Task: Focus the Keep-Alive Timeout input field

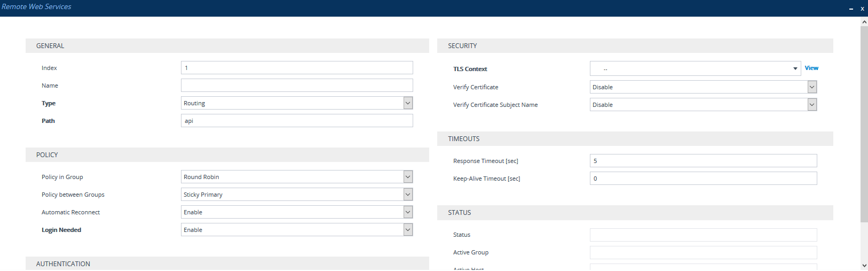Action: [703, 179]
